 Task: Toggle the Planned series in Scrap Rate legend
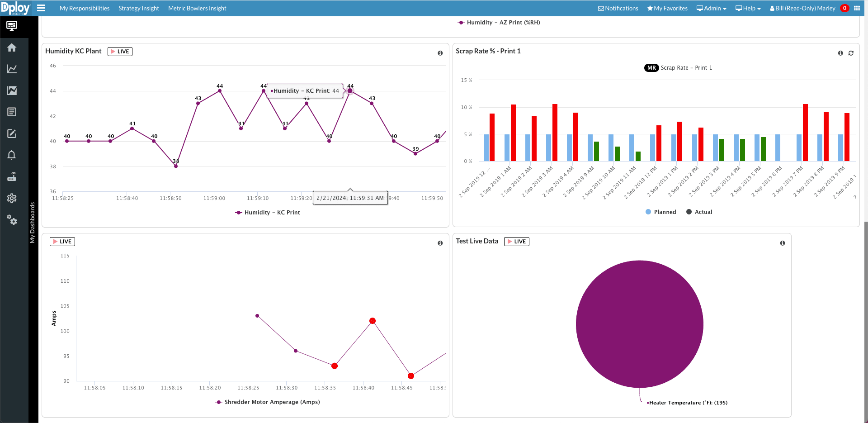point(660,212)
